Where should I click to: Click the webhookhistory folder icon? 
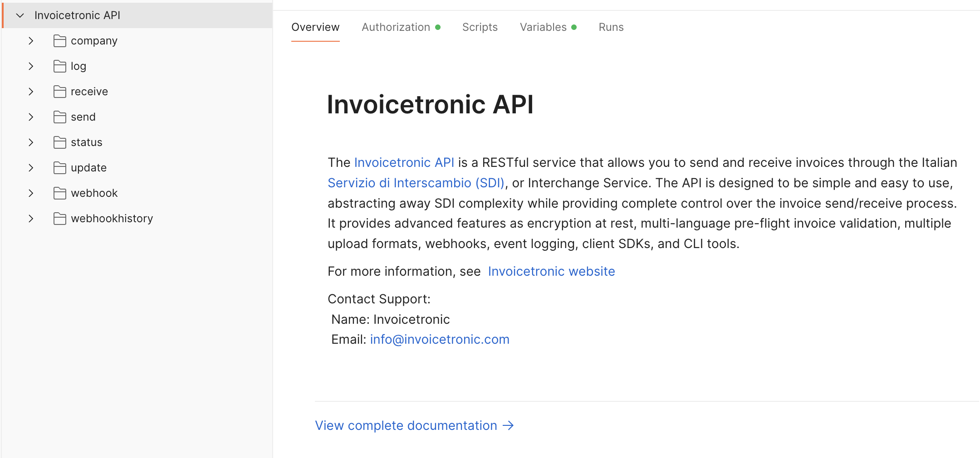pos(60,219)
